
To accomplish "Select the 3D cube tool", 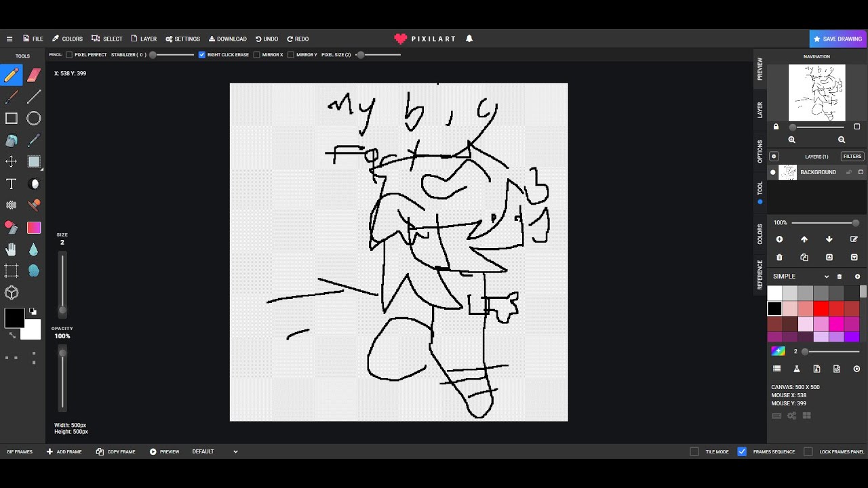I will [12, 293].
